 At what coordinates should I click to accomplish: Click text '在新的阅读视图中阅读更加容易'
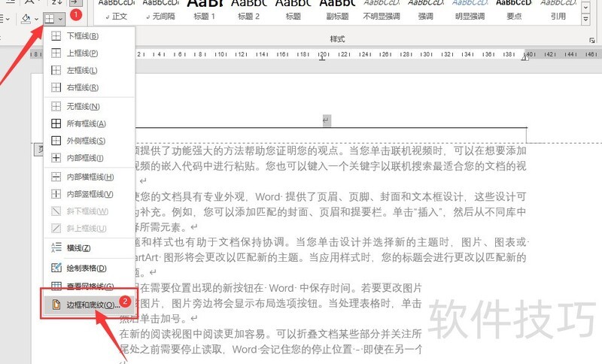coord(193,334)
